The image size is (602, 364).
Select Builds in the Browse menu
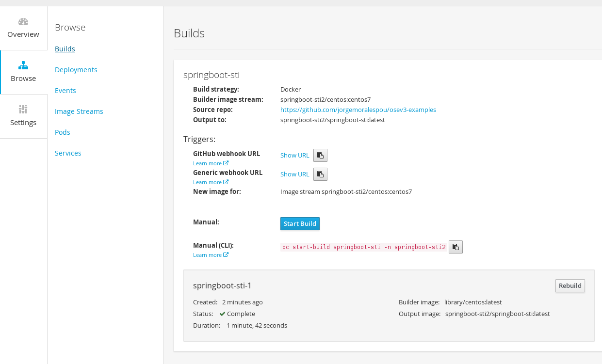[65, 49]
